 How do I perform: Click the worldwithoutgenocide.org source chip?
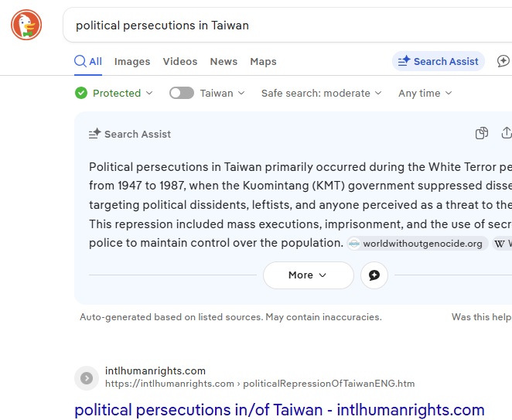(417, 244)
